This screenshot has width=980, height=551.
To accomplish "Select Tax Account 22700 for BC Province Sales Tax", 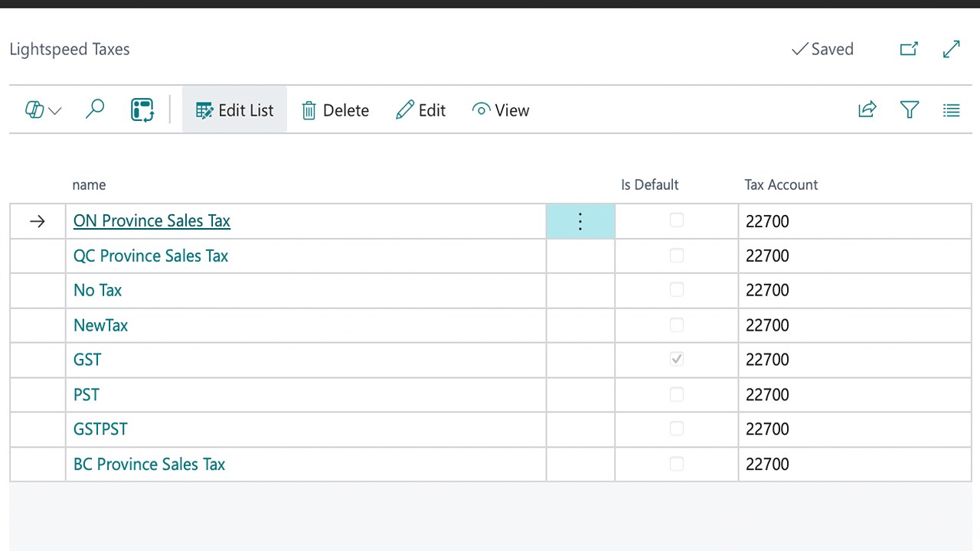I will (854, 465).
